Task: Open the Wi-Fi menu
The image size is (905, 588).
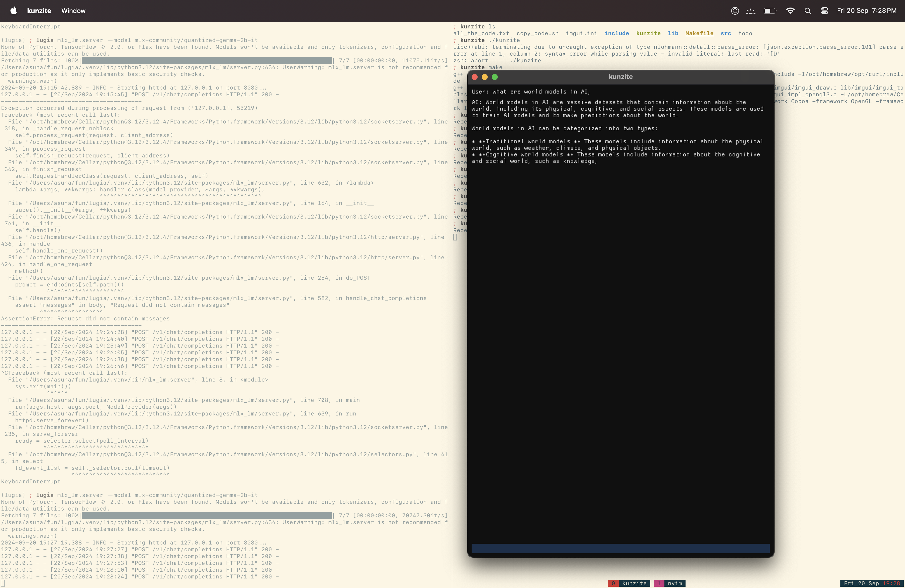Action: pos(790,11)
